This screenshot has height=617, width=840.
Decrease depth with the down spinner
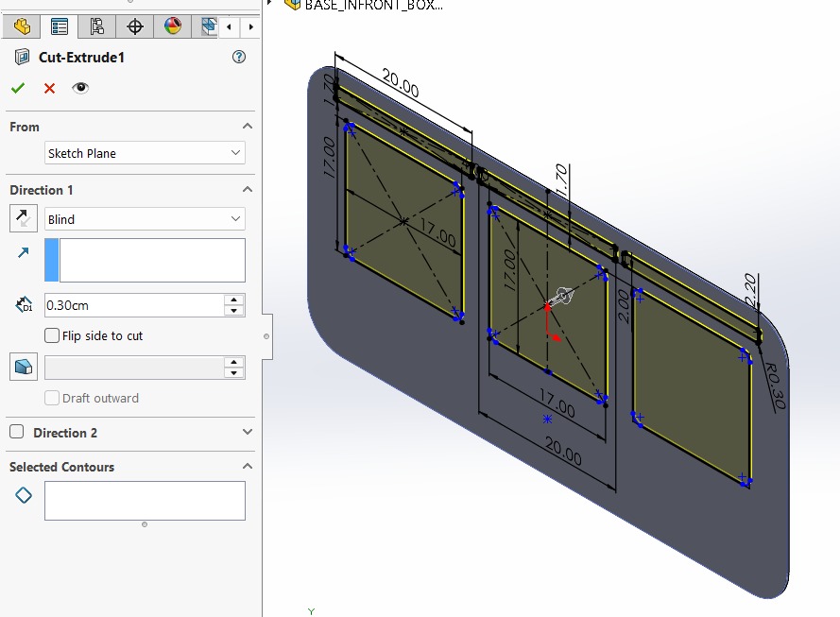pos(234,311)
